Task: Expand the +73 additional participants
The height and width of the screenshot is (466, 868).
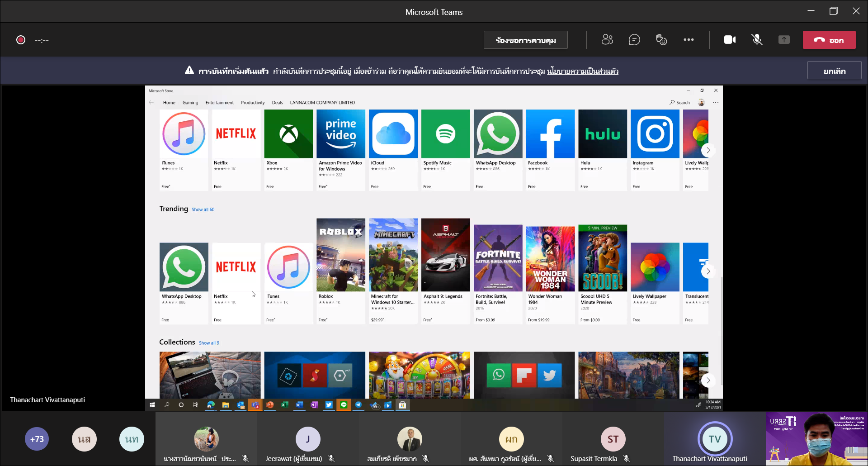Action: click(37, 439)
